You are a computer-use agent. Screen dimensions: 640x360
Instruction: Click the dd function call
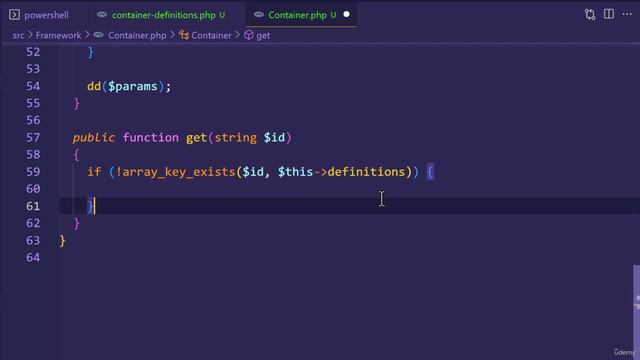pyautogui.click(x=94, y=86)
